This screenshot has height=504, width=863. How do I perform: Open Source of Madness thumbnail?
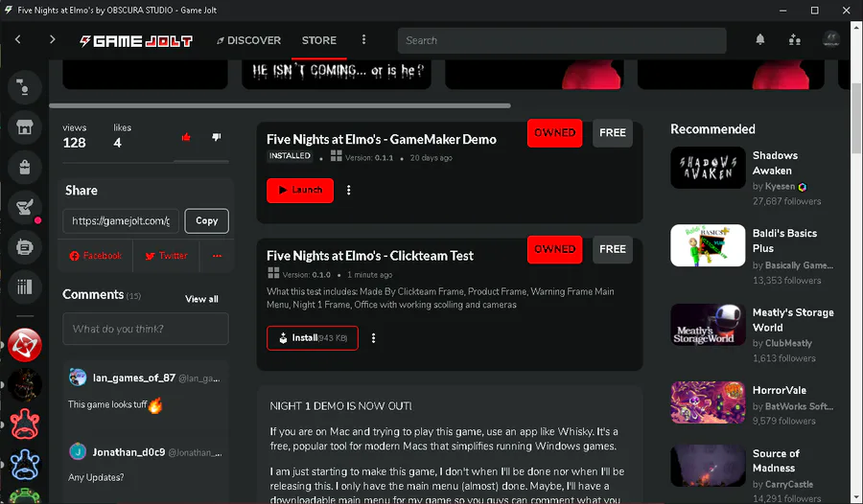click(708, 466)
